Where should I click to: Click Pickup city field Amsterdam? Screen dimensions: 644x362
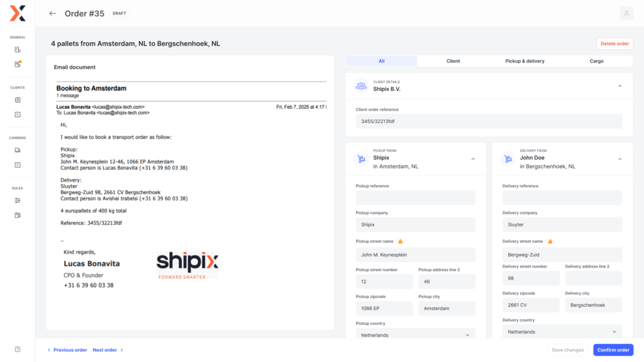click(x=447, y=308)
